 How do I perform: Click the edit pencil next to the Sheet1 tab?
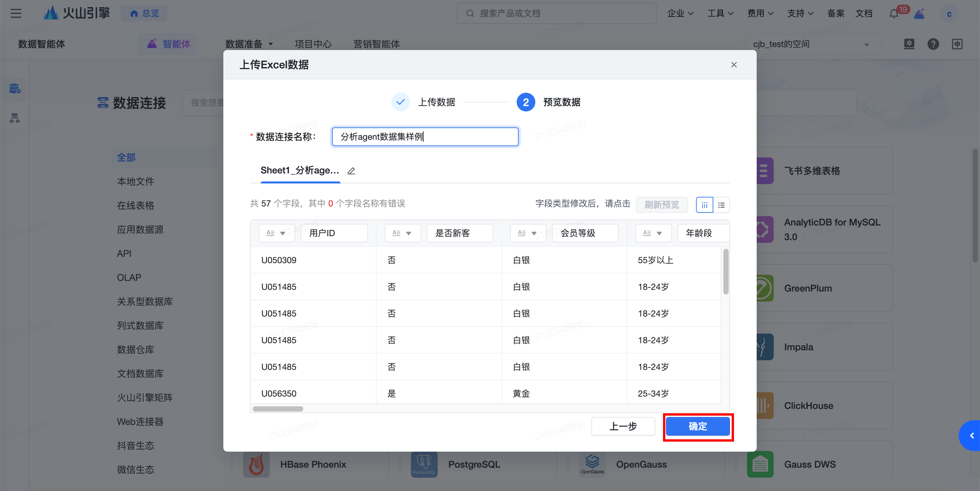351,171
